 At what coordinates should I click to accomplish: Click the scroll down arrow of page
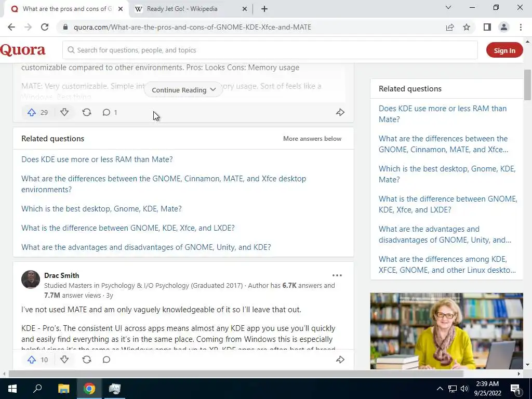[527, 365]
